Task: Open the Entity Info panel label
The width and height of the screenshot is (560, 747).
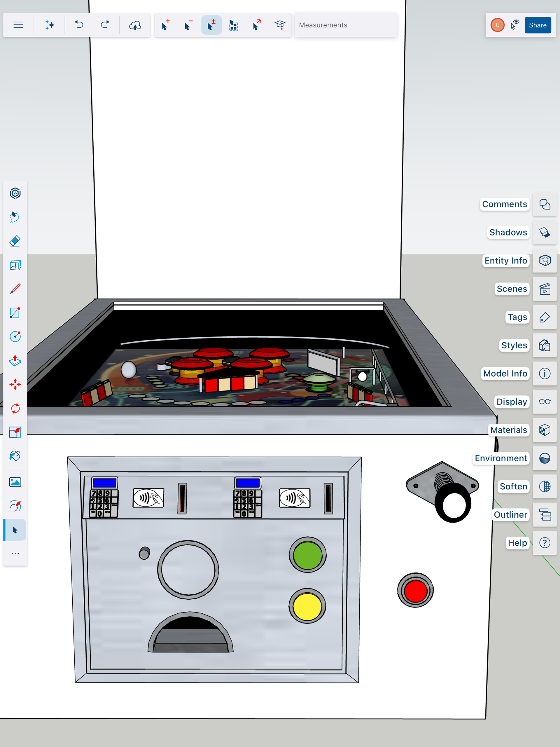Action: point(505,261)
